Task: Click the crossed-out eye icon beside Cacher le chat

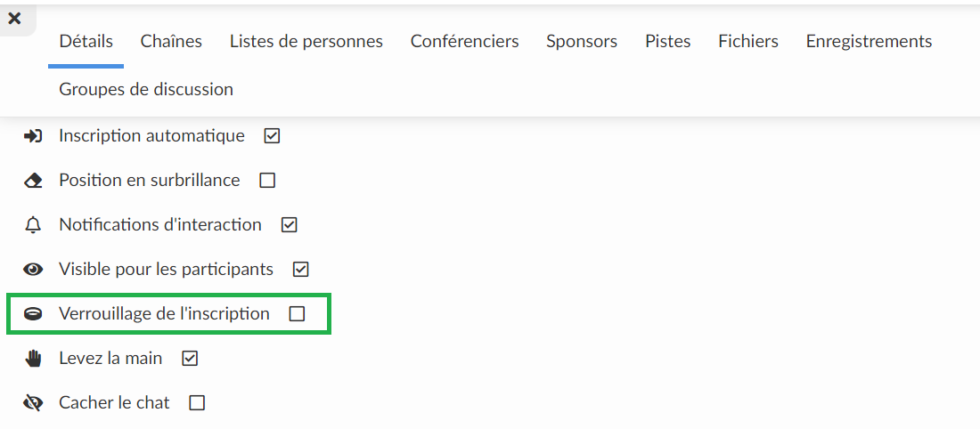Action: pos(32,403)
